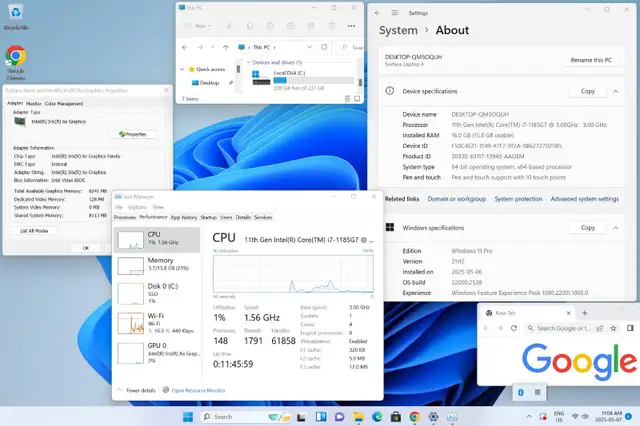Click Bluetooth icon in tray overflow popup
Image resolution: width=640 pixels, height=426 pixels.
(521, 392)
